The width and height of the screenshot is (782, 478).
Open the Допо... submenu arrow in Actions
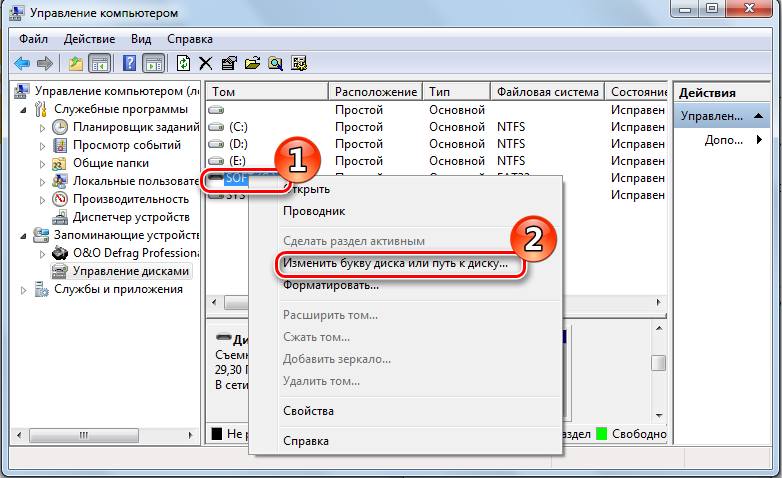click(x=759, y=140)
